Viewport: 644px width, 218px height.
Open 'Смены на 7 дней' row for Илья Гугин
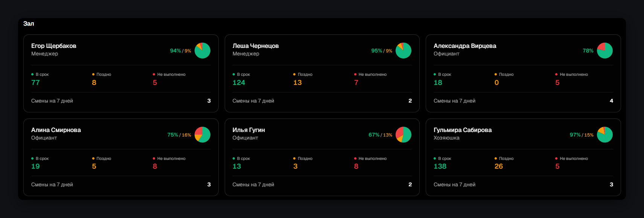(x=322, y=184)
